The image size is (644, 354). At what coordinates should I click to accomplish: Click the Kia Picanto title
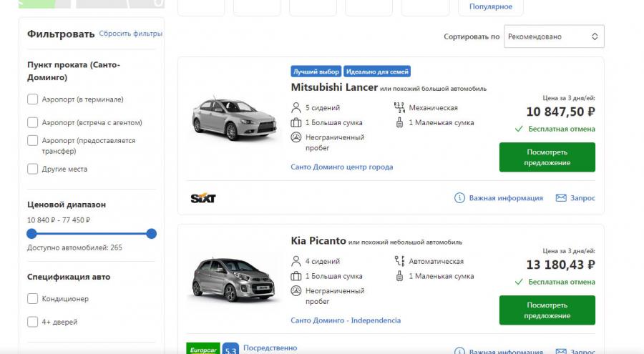(318, 241)
